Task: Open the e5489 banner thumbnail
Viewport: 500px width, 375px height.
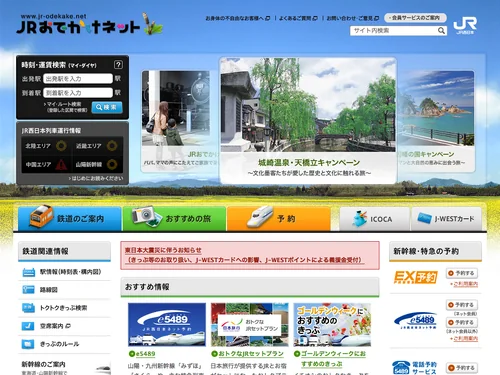Action: [167, 325]
